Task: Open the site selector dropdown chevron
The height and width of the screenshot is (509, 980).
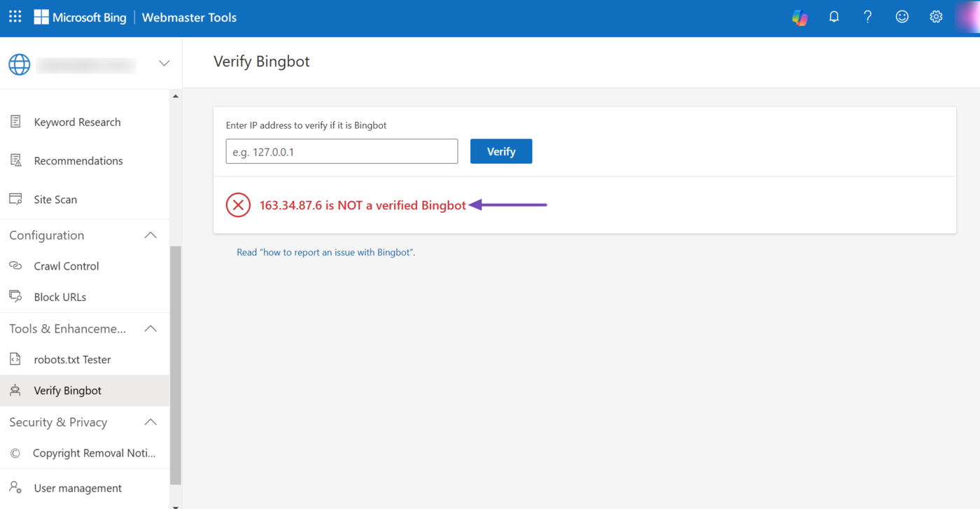Action: coord(164,64)
